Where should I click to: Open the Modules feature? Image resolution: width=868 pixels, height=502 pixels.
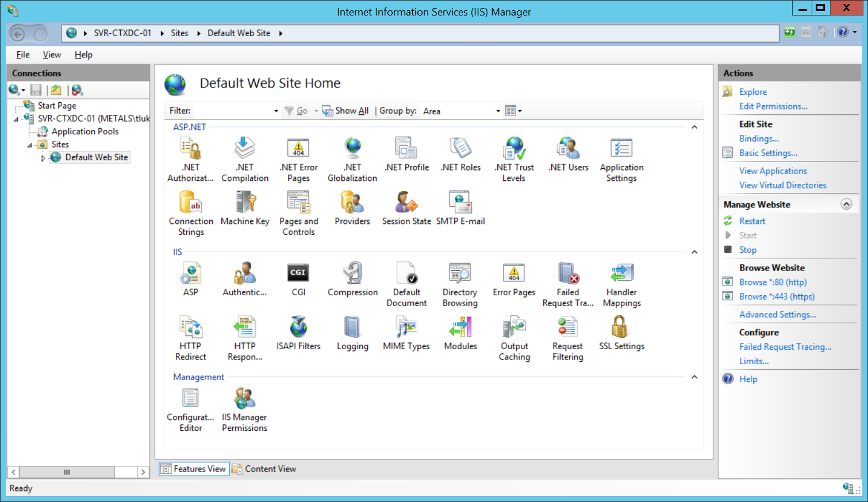click(460, 333)
